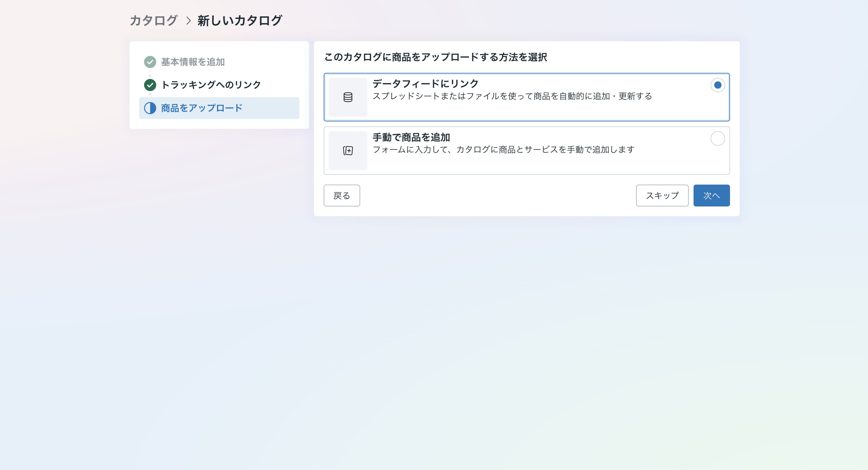Screen dimensions: 868x470
Task: Navigate to the カタログ breadcrumb link
Action: (x=153, y=21)
